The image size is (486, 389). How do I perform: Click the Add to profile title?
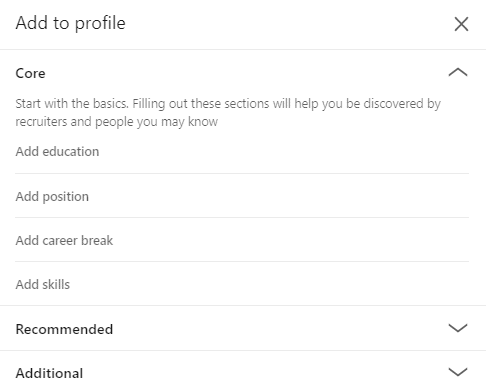pyautogui.click(x=71, y=23)
